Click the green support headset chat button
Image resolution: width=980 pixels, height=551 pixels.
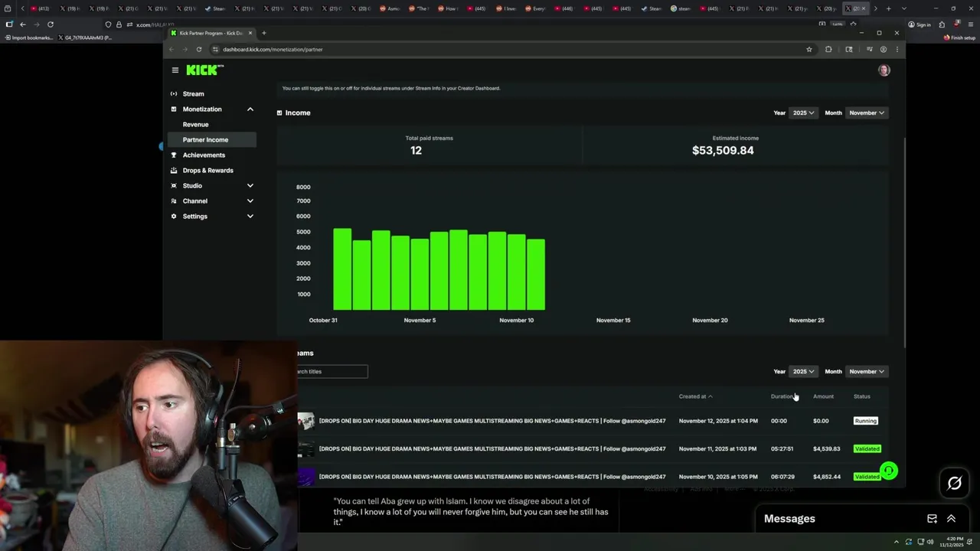coord(888,471)
